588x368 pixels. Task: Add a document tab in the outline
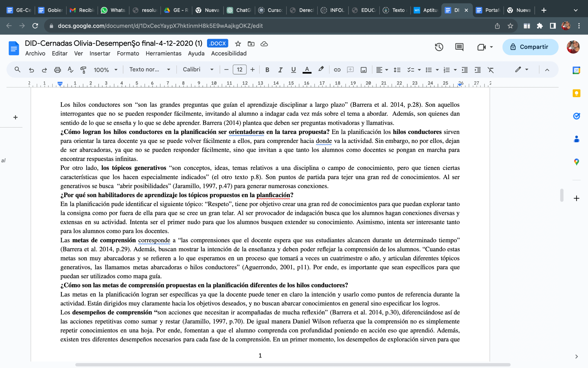[x=15, y=117]
